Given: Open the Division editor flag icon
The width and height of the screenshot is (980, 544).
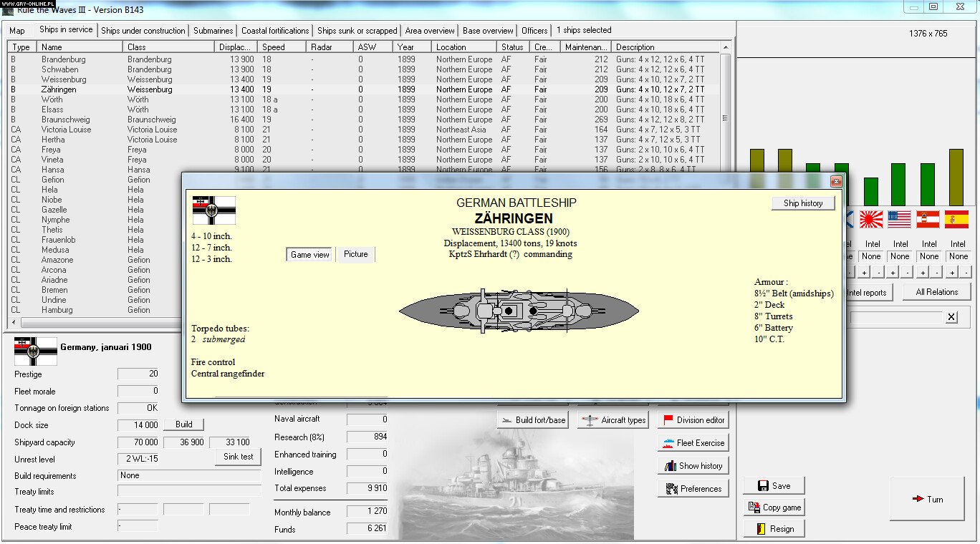Looking at the screenshot, I should [693, 419].
